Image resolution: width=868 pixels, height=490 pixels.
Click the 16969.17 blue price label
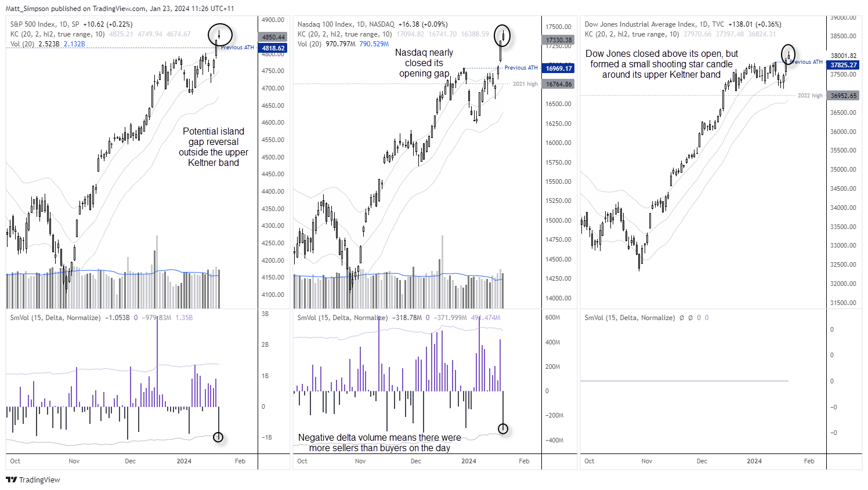(559, 68)
